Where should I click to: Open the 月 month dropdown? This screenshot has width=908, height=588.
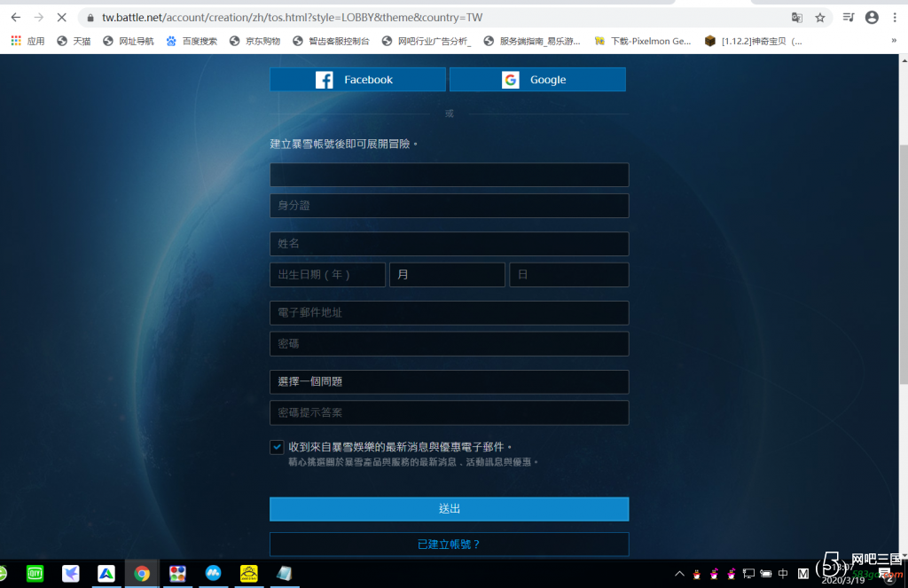point(447,275)
